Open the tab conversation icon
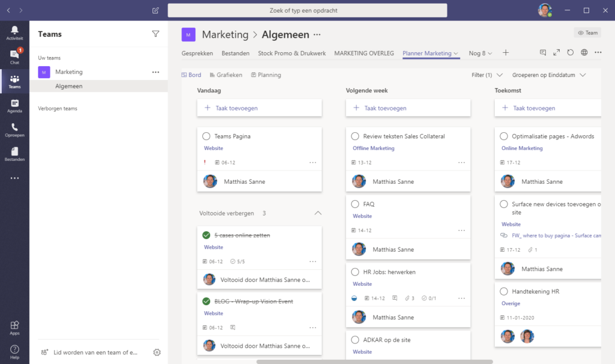Viewport: 615px width, 364px height. pyautogui.click(x=543, y=53)
